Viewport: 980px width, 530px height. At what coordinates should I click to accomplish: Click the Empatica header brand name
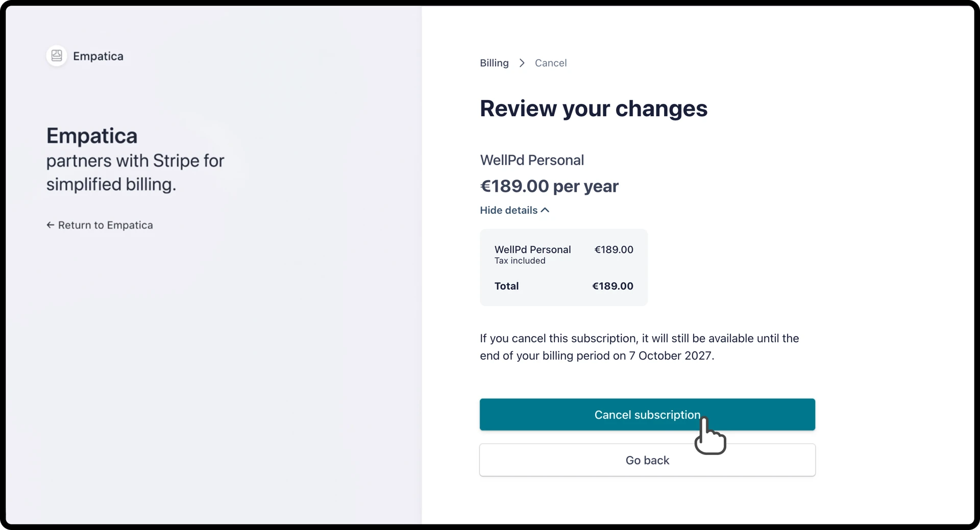coord(98,56)
